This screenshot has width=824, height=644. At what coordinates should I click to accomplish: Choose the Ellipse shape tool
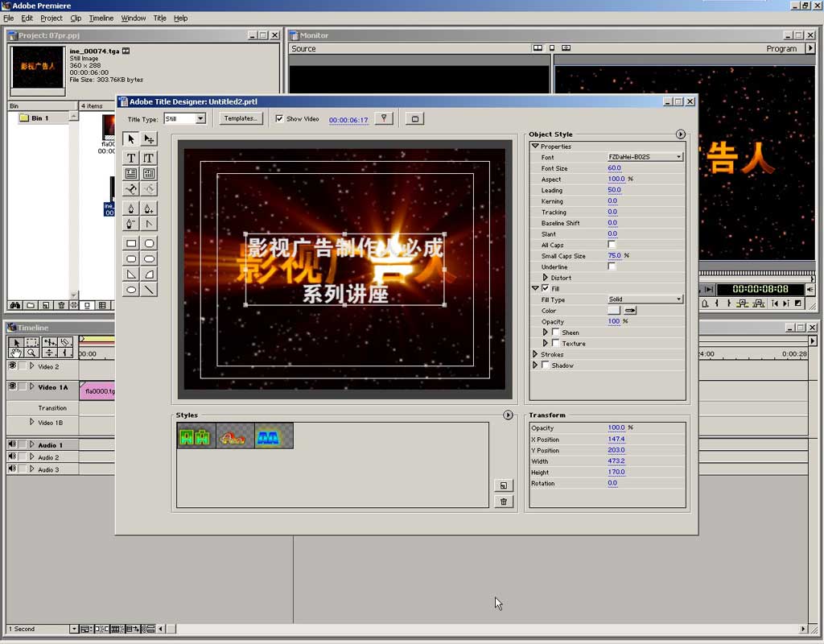131,290
